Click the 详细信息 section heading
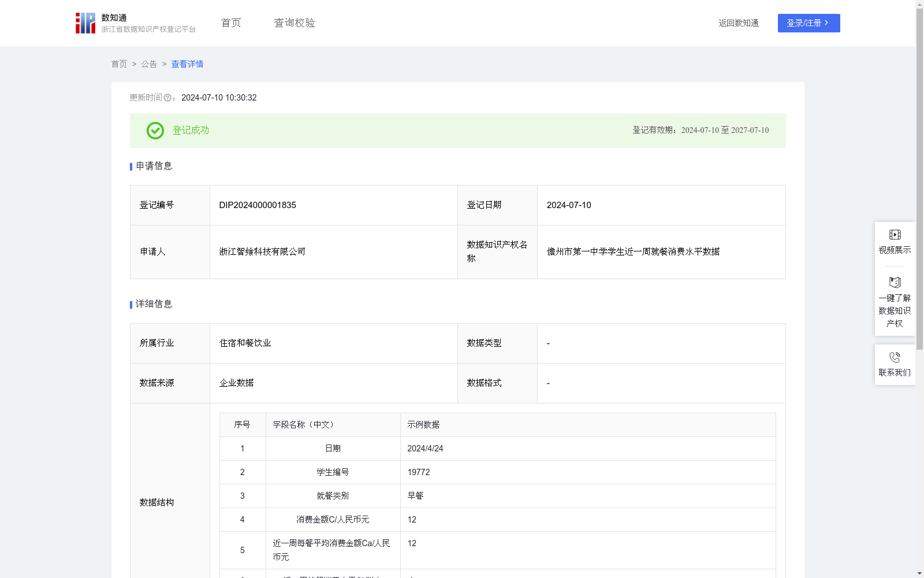The height and width of the screenshot is (578, 924). coord(154,305)
